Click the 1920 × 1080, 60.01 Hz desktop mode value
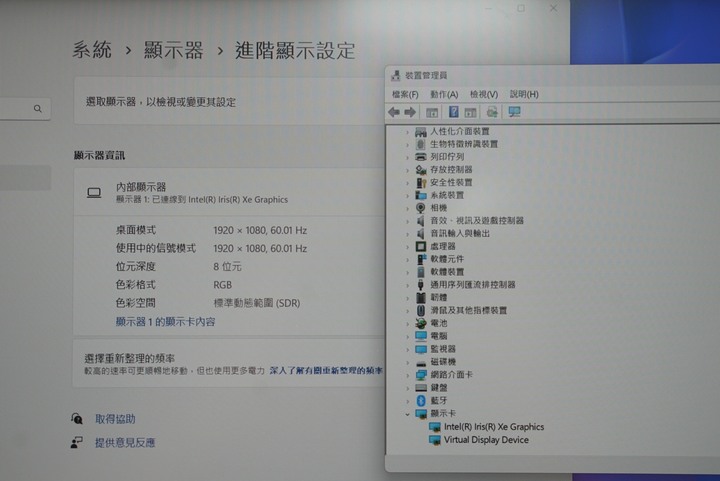720x481 pixels. pyautogui.click(x=260, y=230)
